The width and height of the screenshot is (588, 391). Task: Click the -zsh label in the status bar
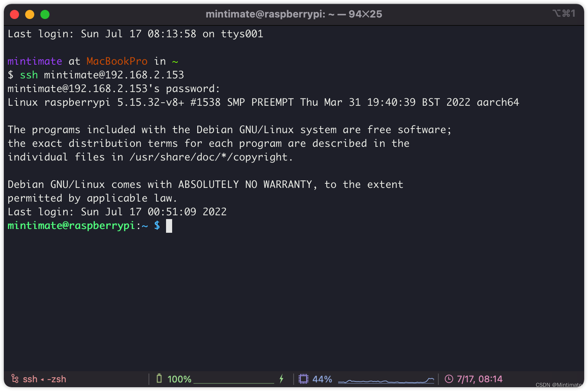tap(56, 379)
